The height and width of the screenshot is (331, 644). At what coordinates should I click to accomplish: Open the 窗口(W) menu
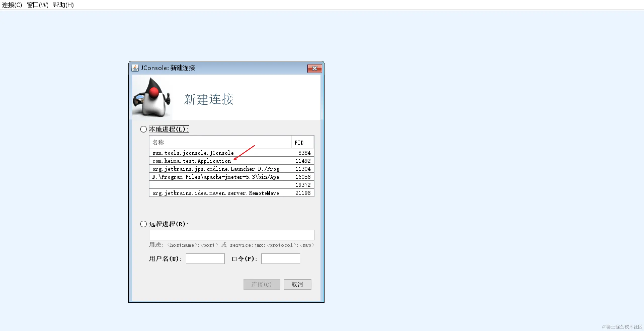[38, 5]
